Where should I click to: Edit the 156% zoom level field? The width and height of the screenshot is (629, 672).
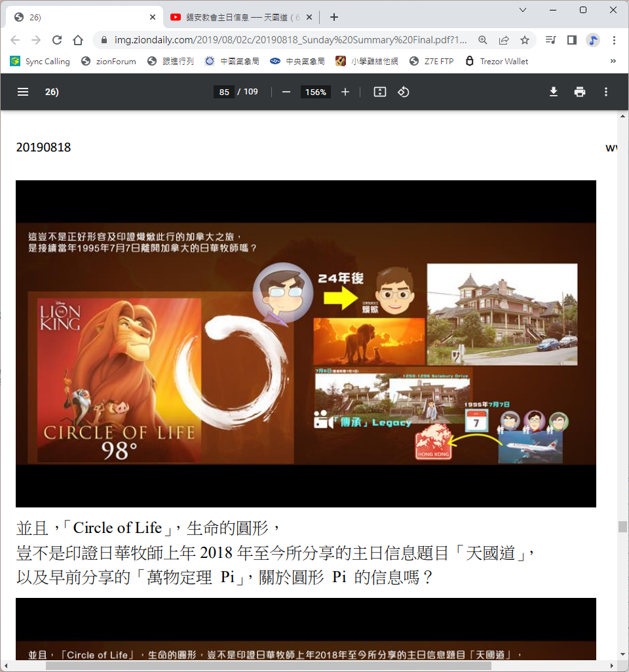316,92
